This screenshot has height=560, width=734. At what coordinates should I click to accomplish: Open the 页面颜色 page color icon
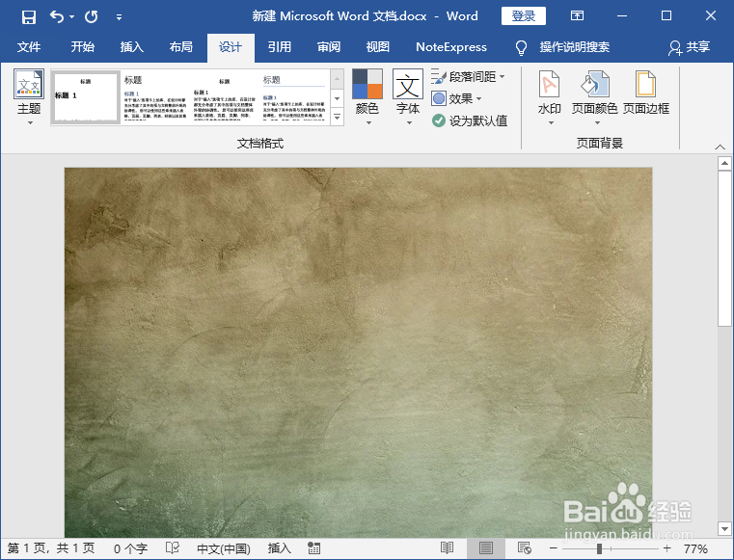[x=595, y=84]
